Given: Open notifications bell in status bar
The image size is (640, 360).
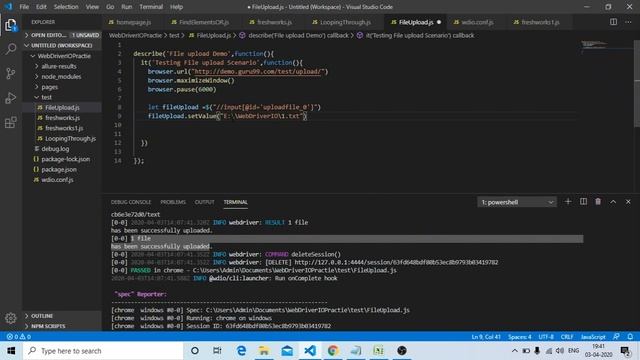Looking at the screenshot, I should (x=630, y=337).
